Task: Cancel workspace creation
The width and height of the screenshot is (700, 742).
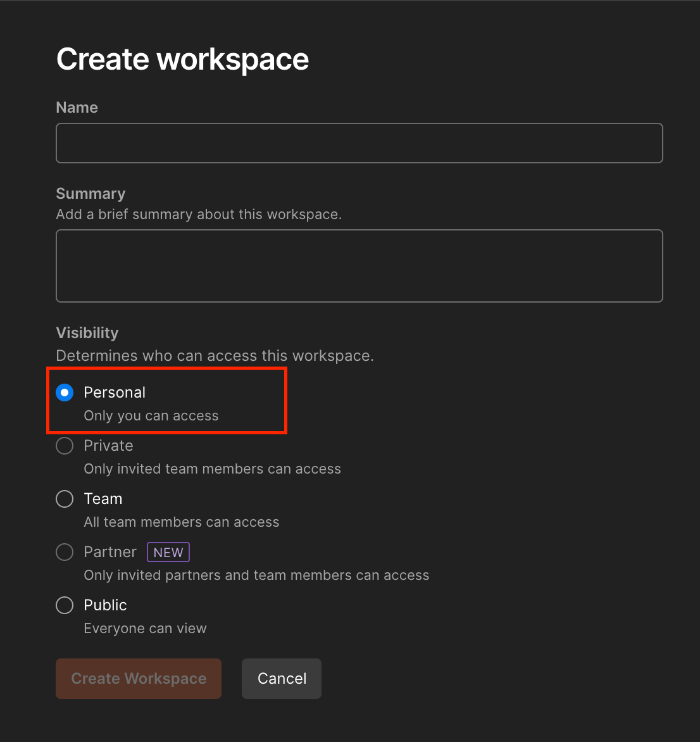Action: coord(282,679)
